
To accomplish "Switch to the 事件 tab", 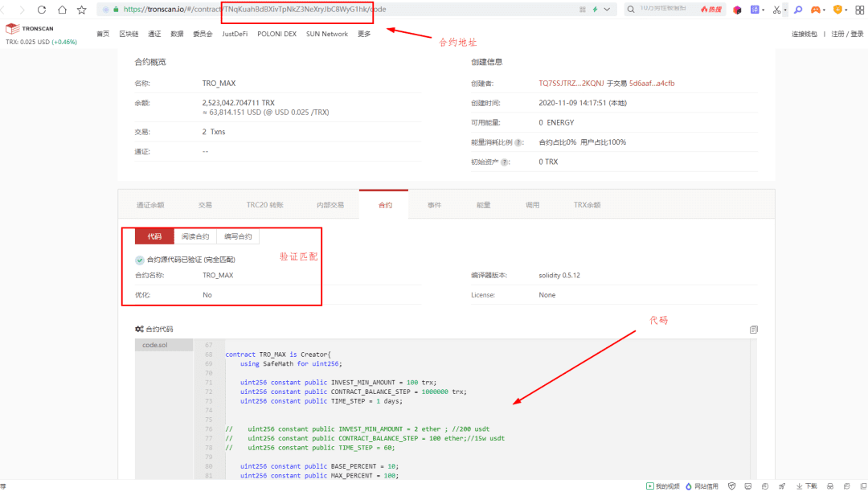I will point(434,205).
